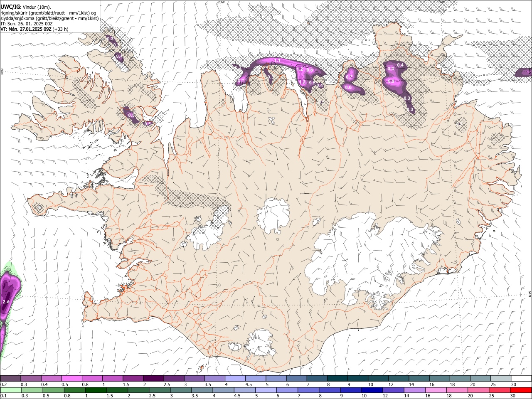Click the '0.8' precipitation value on the map
532x399 pixels.
pyautogui.click(x=310, y=70)
